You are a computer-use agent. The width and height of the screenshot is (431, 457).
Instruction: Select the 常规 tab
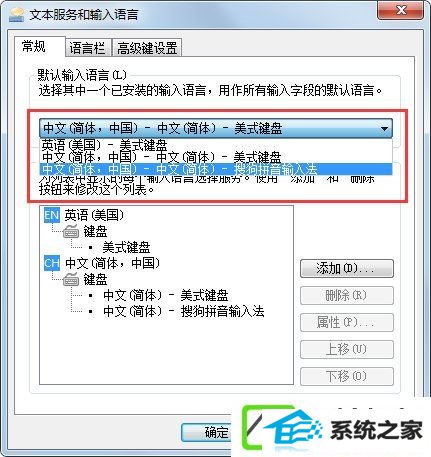coord(34,46)
